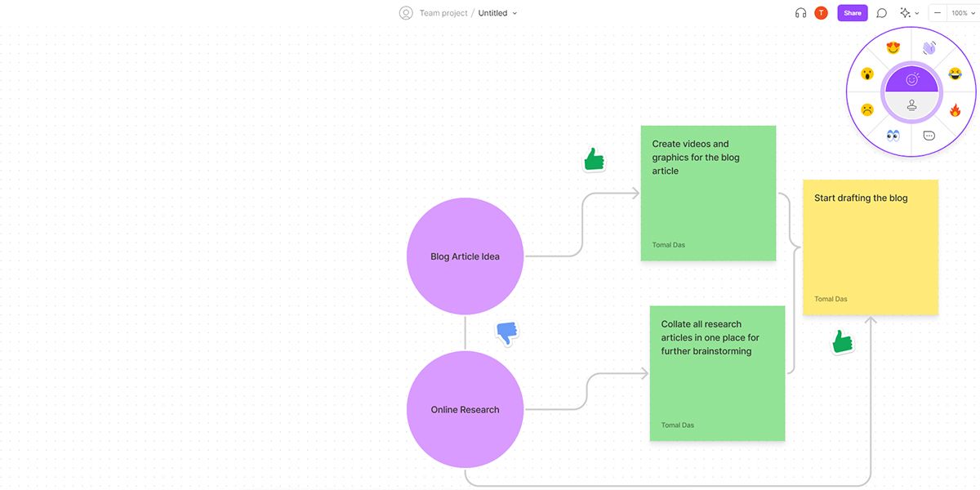Expand the AI sparkle tools dropdown
This screenshot has width=980, height=490.
click(909, 13)
